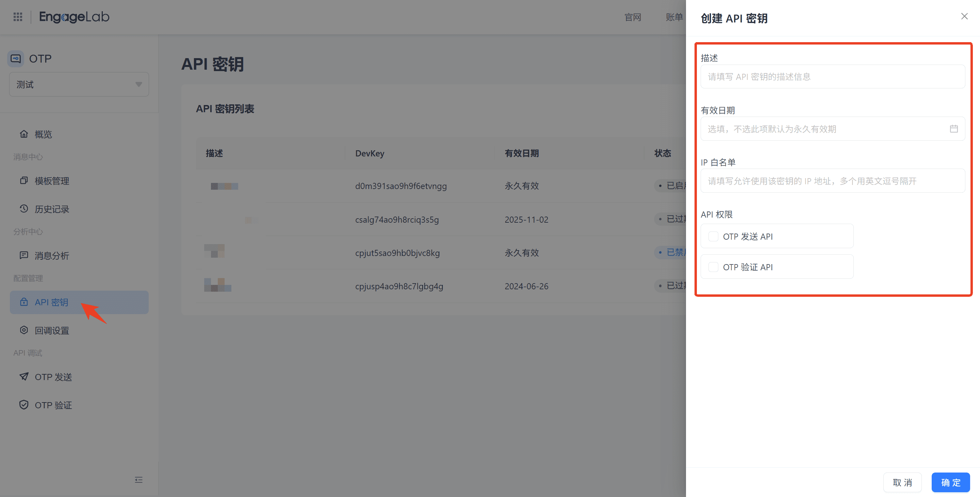Screen dimensions: 980x497
Task: Click 永久有效 in d0m391sao9h9f6etvngg row
Action: click(x=522, y=186)
